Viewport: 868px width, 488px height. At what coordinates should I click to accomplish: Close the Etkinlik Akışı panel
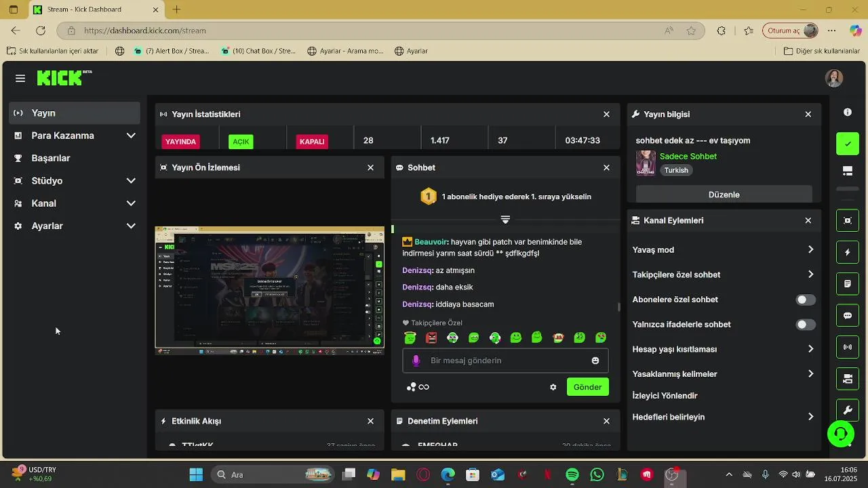[370, 421]
